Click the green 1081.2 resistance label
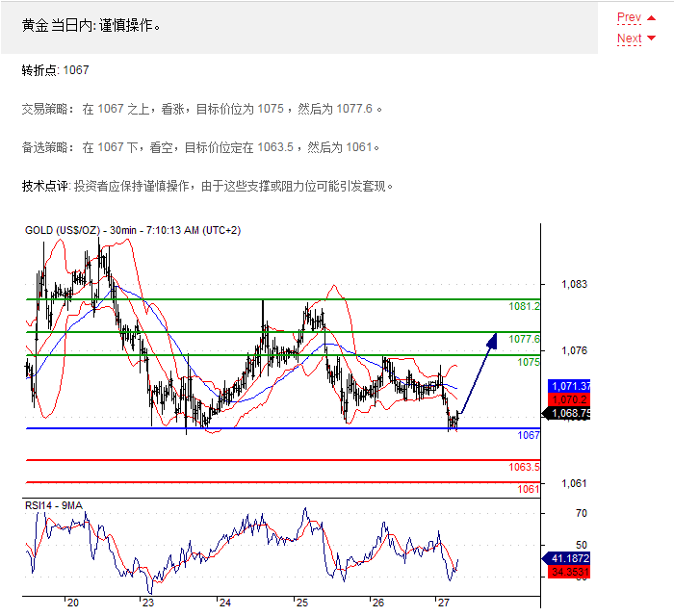This screenshot has height=616, width=674. click(x=524, y=306)
